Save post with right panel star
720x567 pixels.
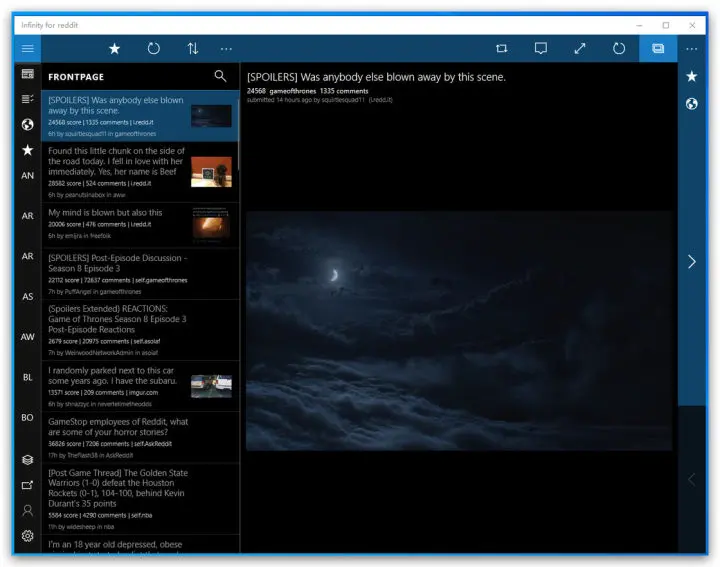(692, 76)
